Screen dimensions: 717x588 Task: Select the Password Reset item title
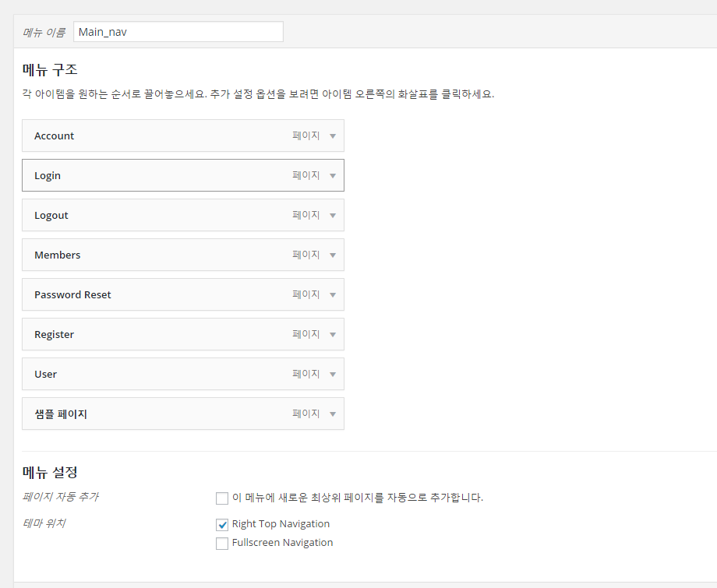pyautogui.click(x=72, y=295)
